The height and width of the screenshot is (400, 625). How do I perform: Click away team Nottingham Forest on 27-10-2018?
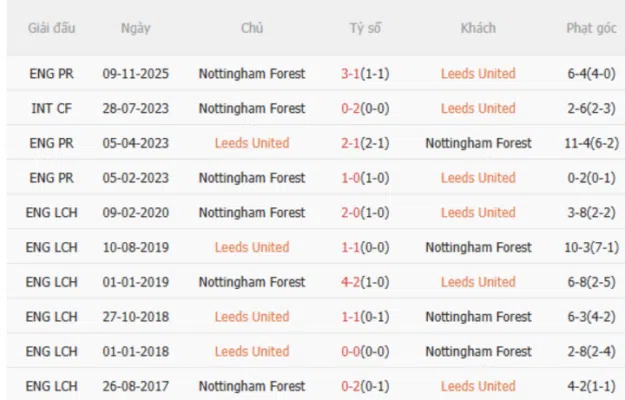pos(478,317)
